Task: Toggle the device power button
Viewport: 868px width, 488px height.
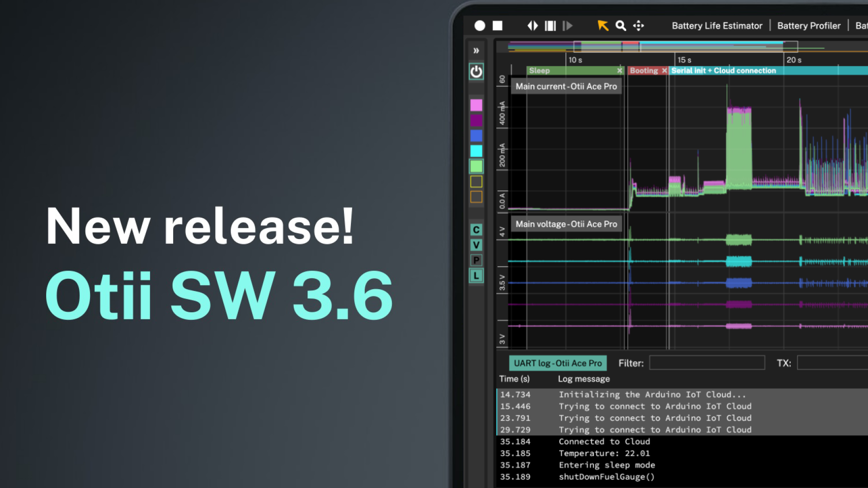Action: pyautogui.click(x=476, y=71)
